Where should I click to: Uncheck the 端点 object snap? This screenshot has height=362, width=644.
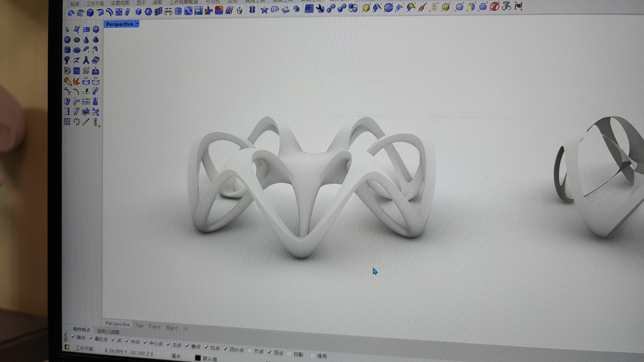pos(73,337)
